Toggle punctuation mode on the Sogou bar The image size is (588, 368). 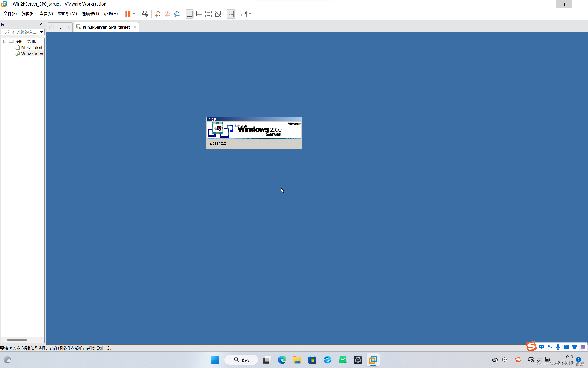pyautogui.click(x=550, y=347)
